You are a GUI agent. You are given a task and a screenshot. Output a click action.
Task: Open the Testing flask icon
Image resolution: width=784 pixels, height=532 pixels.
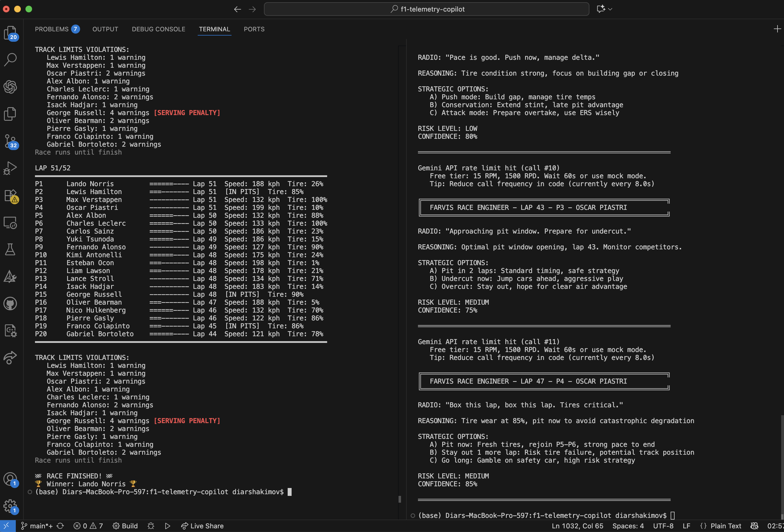click(x=10, y=250)
